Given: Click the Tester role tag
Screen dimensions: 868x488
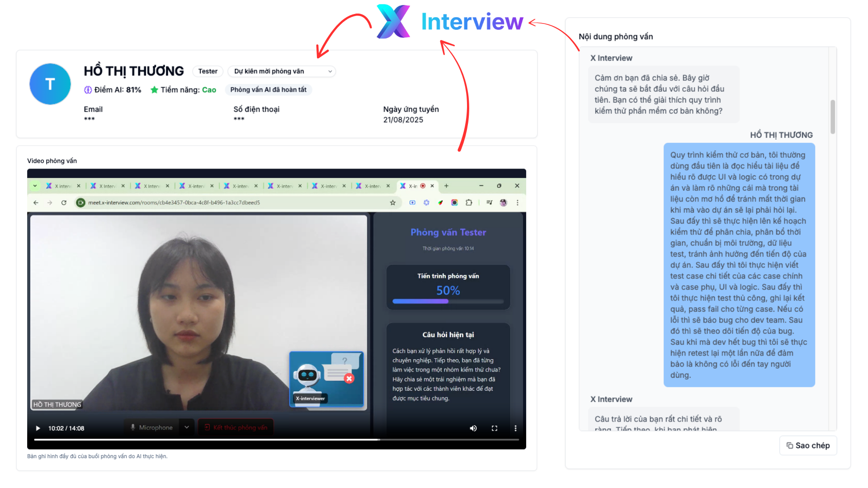Looking at the screenshot, I should coord(208,71).
